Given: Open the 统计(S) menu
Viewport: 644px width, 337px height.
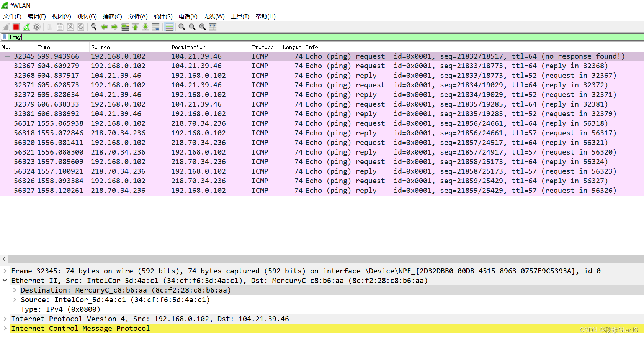Looking at the screenshot, I should tap(163, 16).
